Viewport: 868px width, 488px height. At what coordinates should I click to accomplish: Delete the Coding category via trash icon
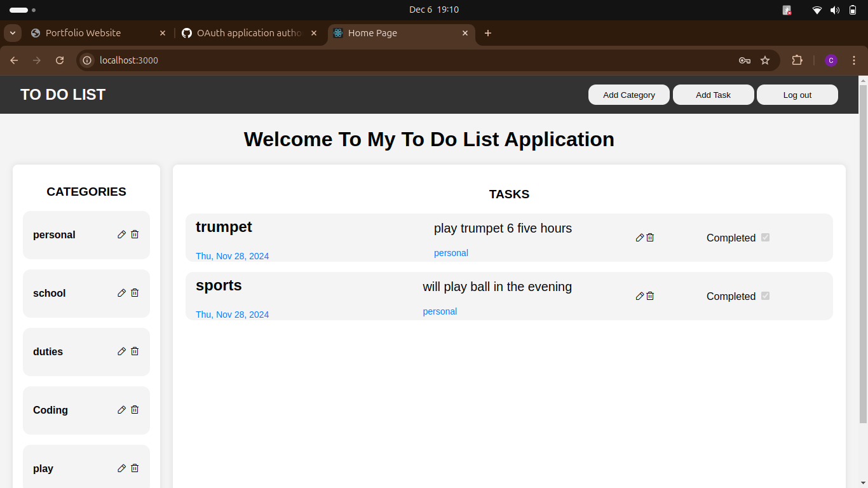135,410
